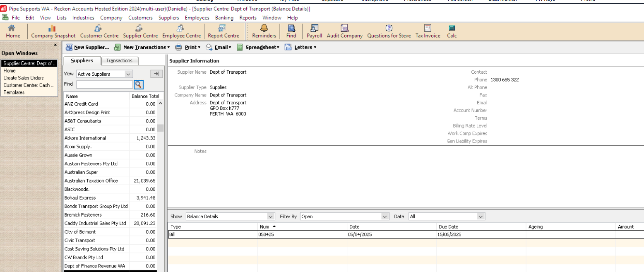Launch the Calc calculator icon
The width and height of the screenshot is (644, 272).
[452, 32]
